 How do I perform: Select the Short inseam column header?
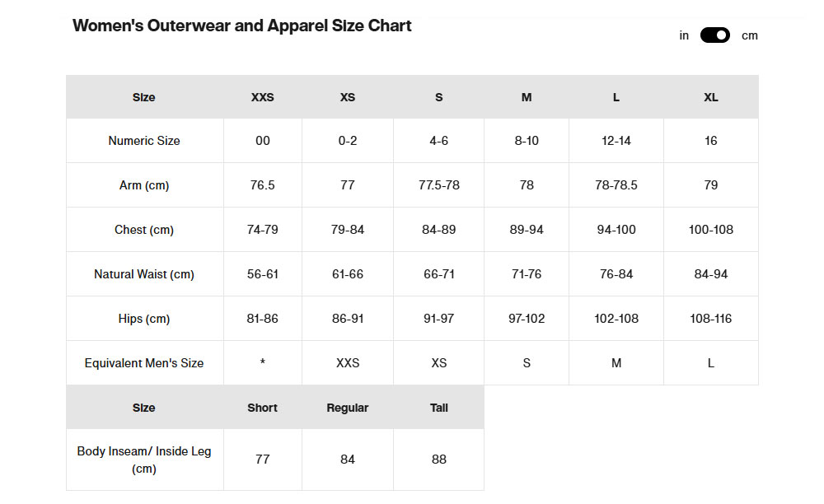click(x=262, y=408)
